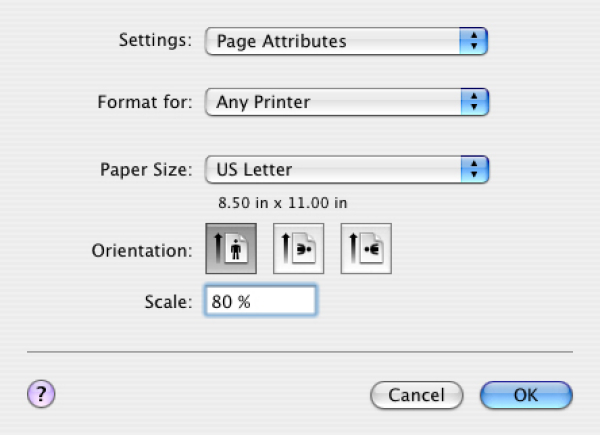Click the "Paper Size:" label

pyautogui.click(x=145, y=169)
